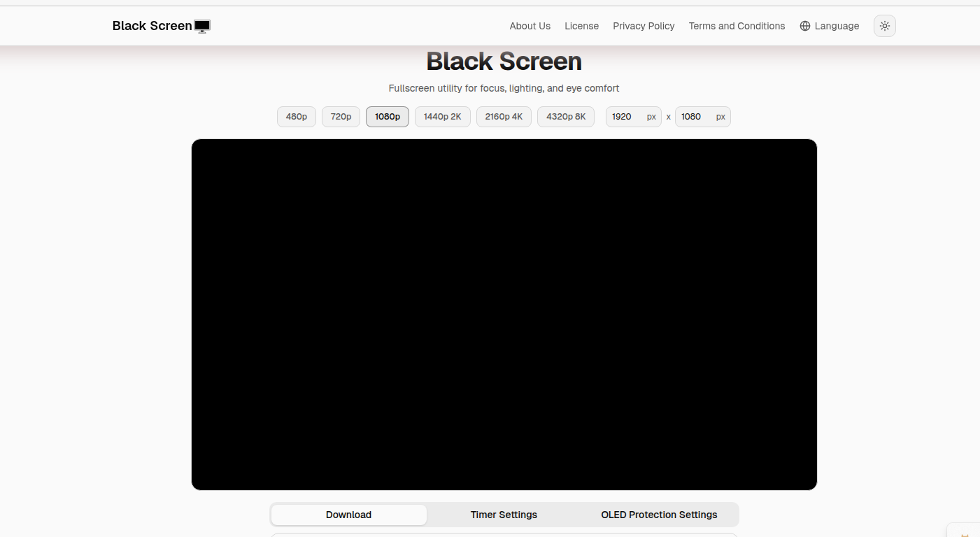Open the Terms and Conditions page
The width and height of the screenshot is (980, 537).
737,26
